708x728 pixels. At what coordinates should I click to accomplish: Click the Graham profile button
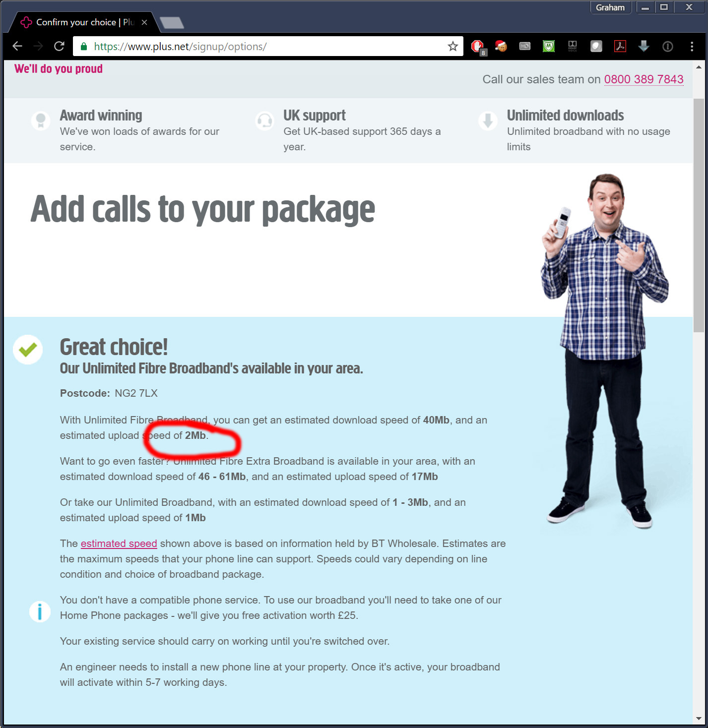[610, 7]
